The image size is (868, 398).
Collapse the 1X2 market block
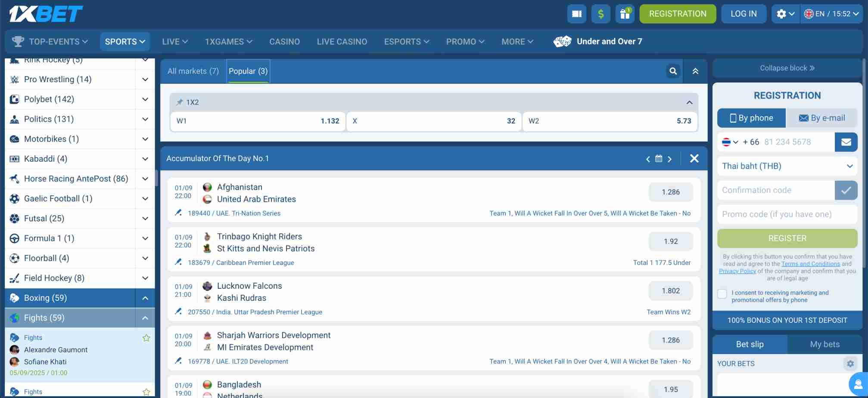point(689,102)
